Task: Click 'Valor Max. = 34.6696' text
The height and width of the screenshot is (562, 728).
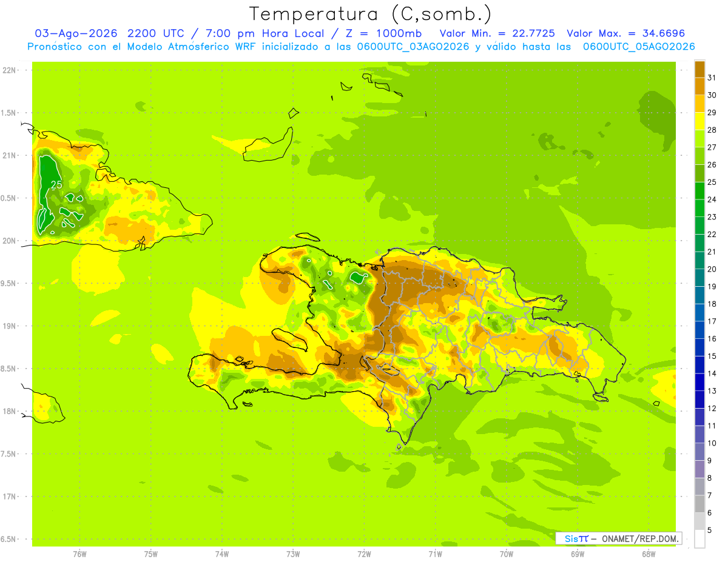Action: [x=627, y=33]
